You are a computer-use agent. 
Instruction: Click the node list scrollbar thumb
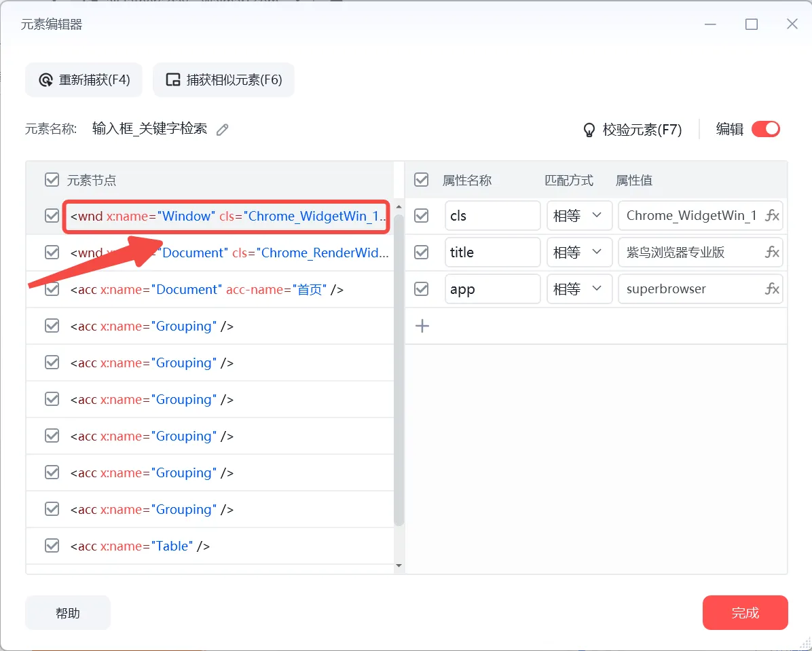399,370
